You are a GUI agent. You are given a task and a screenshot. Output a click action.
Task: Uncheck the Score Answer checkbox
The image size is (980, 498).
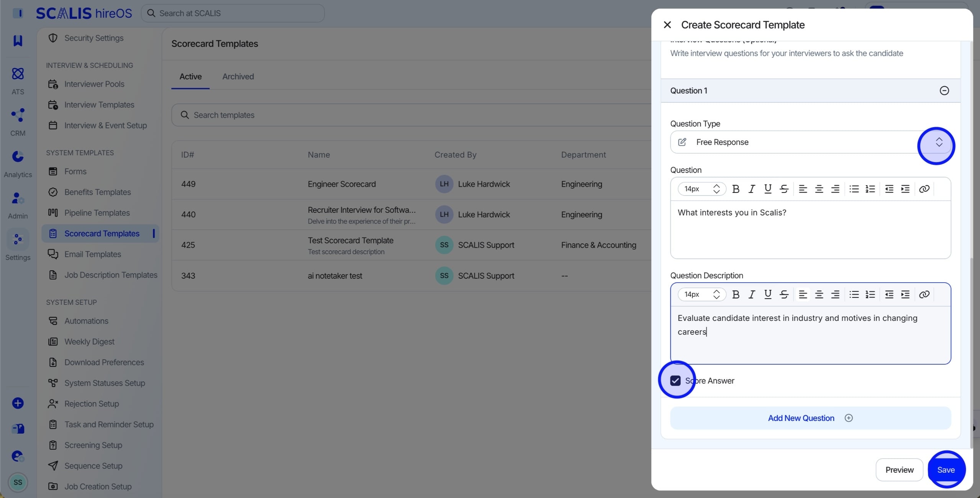pos(675,380)
